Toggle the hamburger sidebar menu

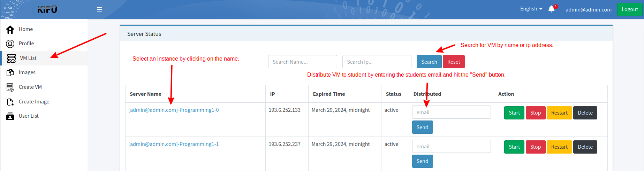pos(99,9)
